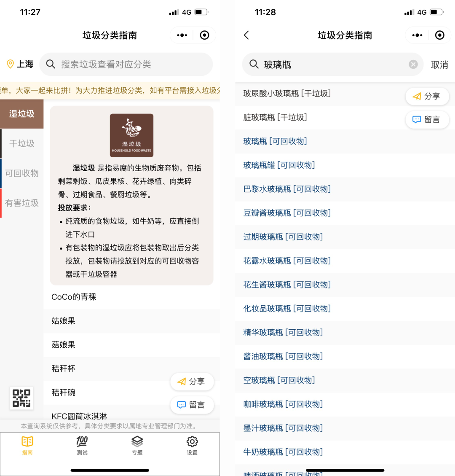Image resolution: width=455 pixels, height=476 pixels.
Task: Select the CoCo的青稞 list item
Action: click(x=74, y=297)
